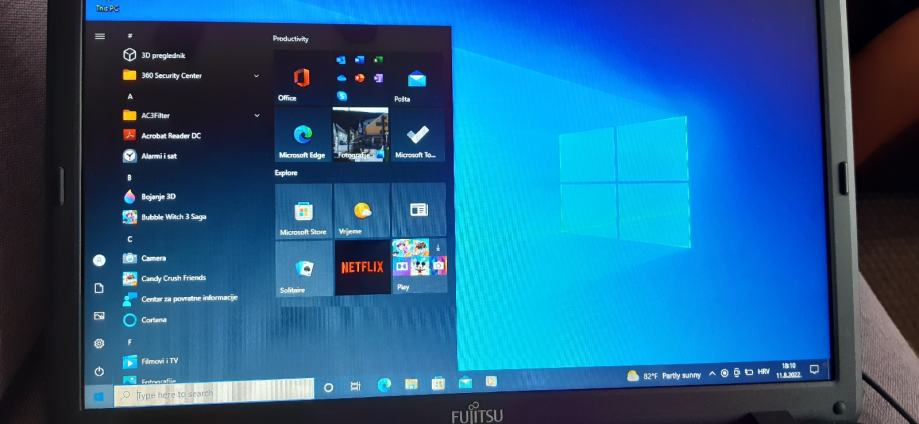Viewport: 919px width, 424px height.
Task: Open Microsoft Store from the taskbar
Action: point(438,384)
